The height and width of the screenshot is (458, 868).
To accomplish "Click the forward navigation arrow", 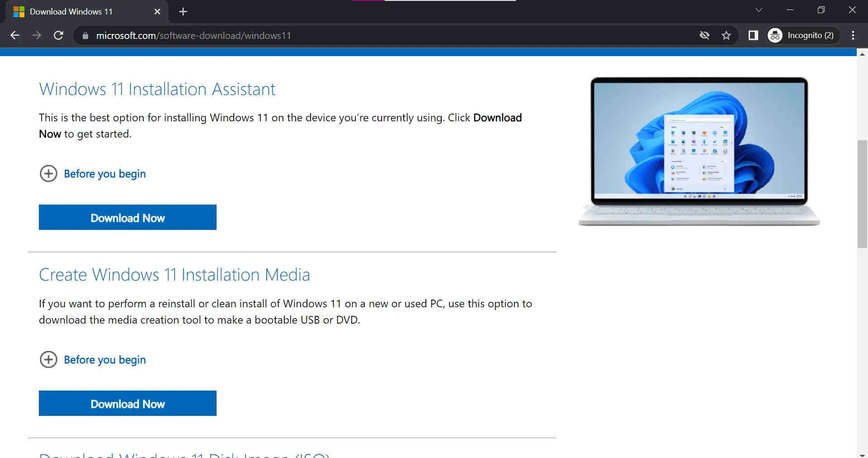I will pyautogui.click(x=37, y=35).
